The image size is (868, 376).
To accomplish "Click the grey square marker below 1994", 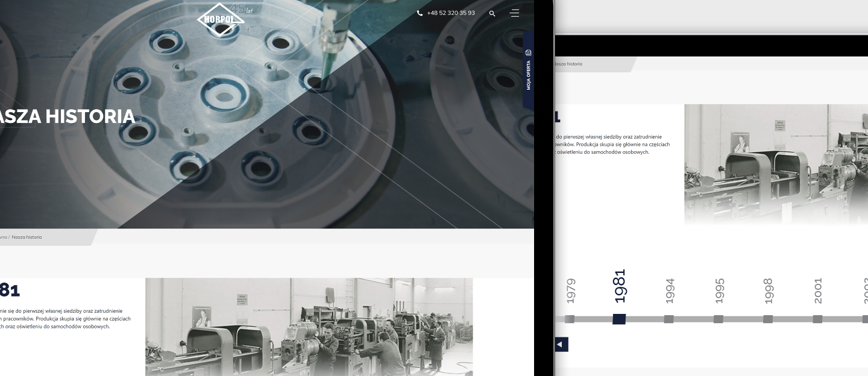I will (668, 319).
